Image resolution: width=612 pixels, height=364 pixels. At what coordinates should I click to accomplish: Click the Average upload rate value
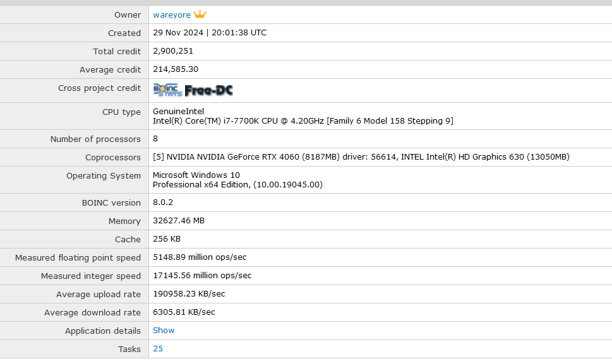[189, 294]
